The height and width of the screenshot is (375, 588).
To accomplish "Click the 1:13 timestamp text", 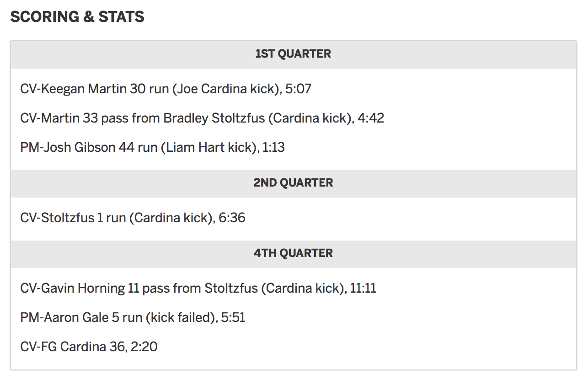I will tap(273, 147).
